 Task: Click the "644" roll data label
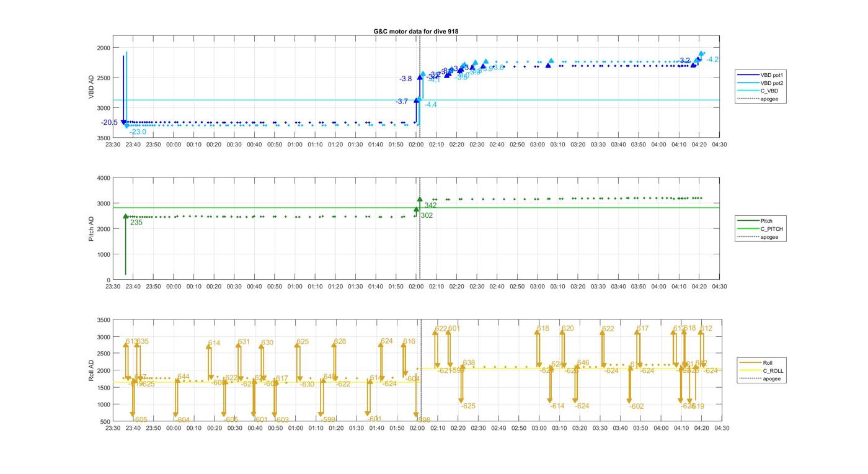click(184, 377)
